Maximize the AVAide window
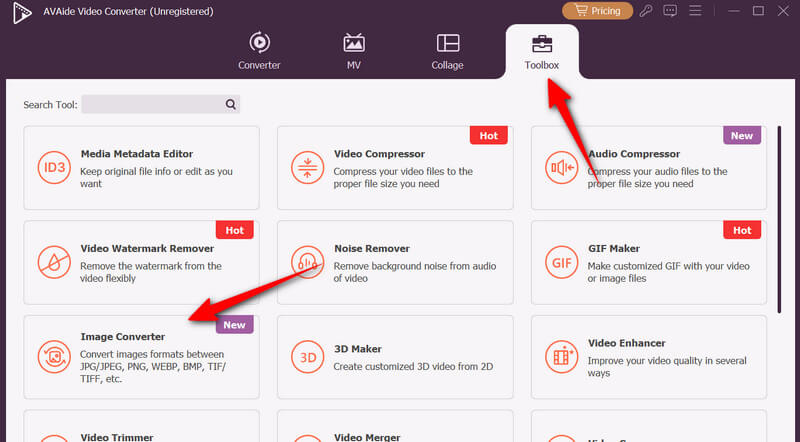This screenshot has width=800, height=442. pos(758,11)
